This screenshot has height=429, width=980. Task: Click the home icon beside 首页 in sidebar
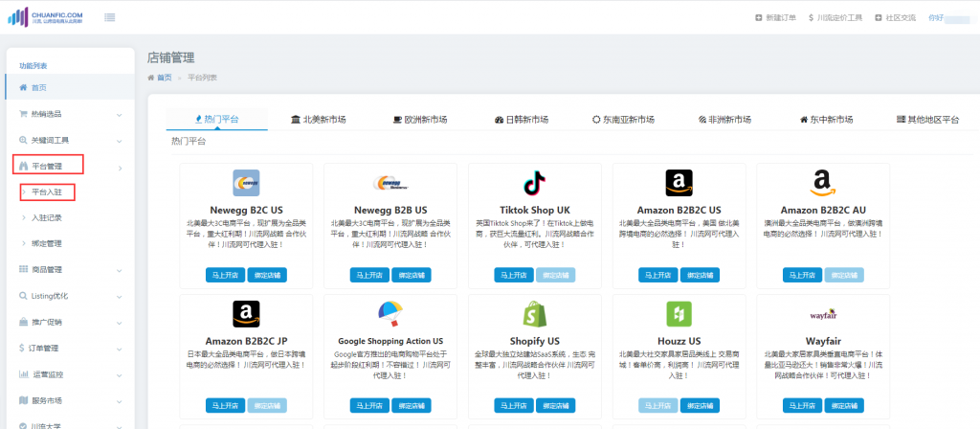[23, 87]
